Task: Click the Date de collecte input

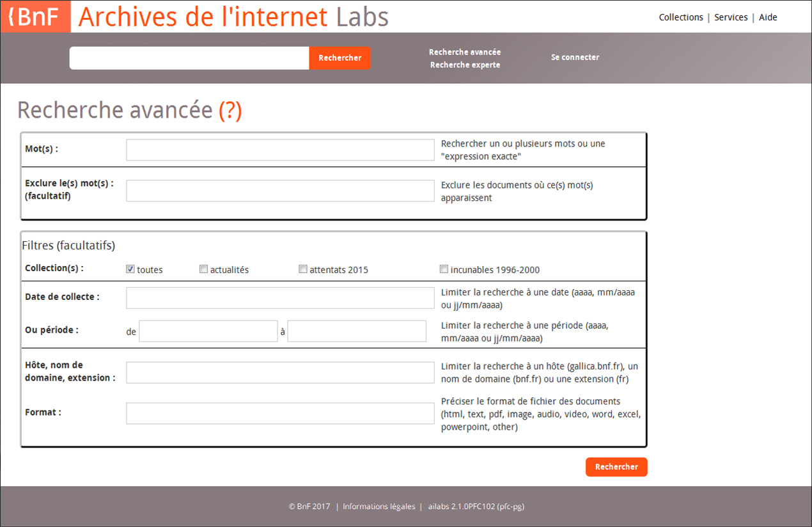Action: [x=280, y=297]
